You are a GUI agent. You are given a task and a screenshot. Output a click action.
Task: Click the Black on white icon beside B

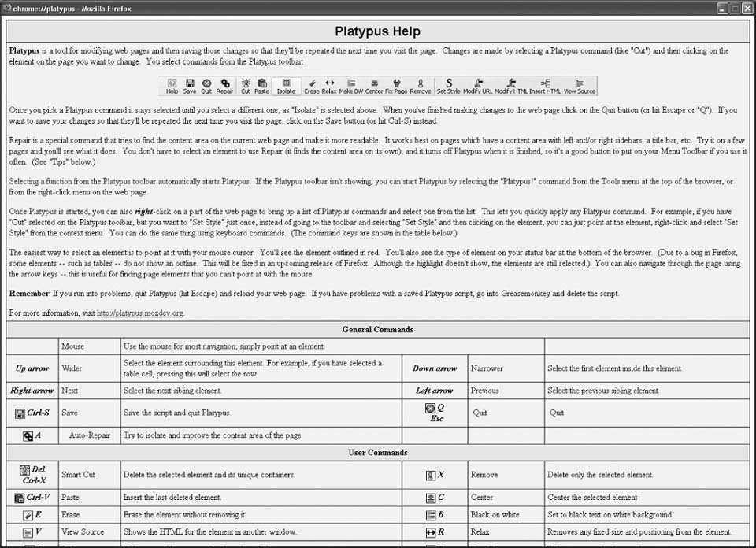point(431,515)
